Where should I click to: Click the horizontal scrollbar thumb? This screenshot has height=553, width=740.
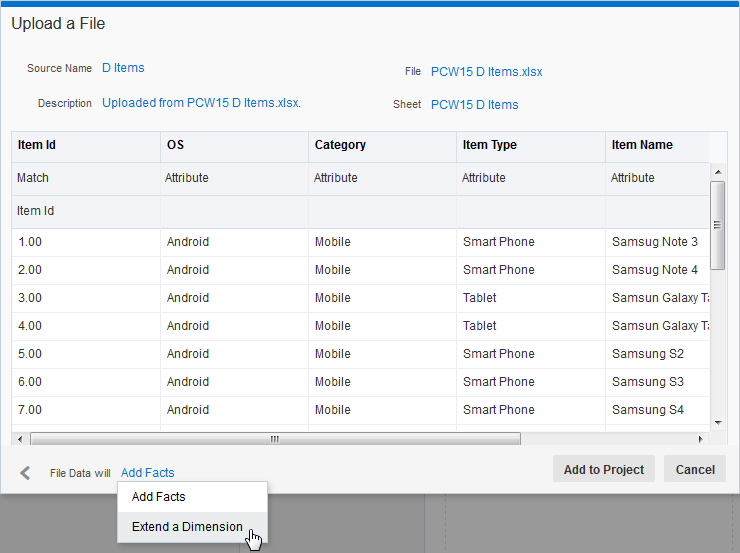(275, 439)
